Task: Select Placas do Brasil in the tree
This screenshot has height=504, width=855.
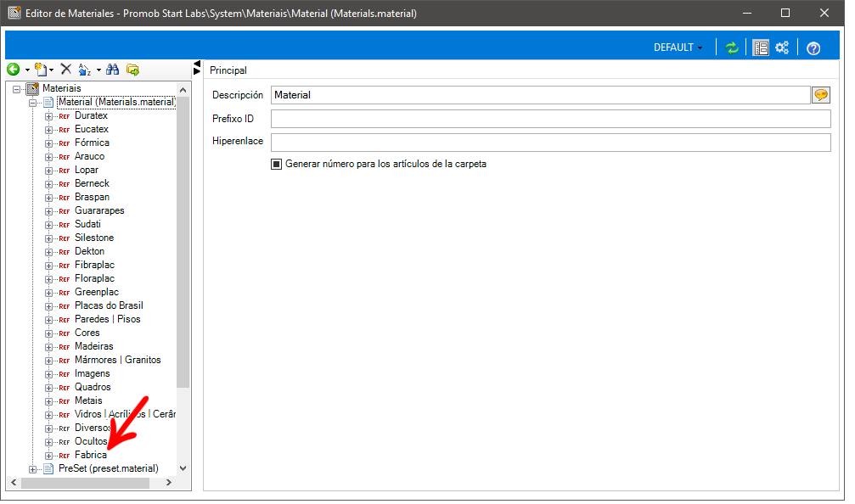Action: 109,305
